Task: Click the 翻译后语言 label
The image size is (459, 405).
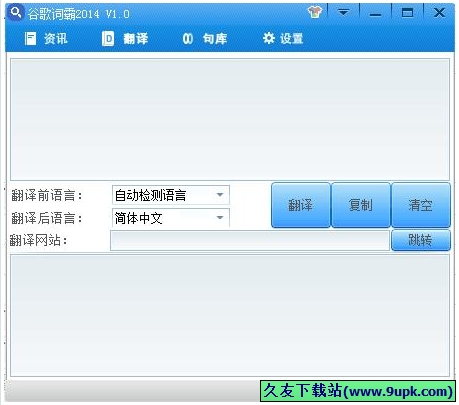Action: point(47,218)
